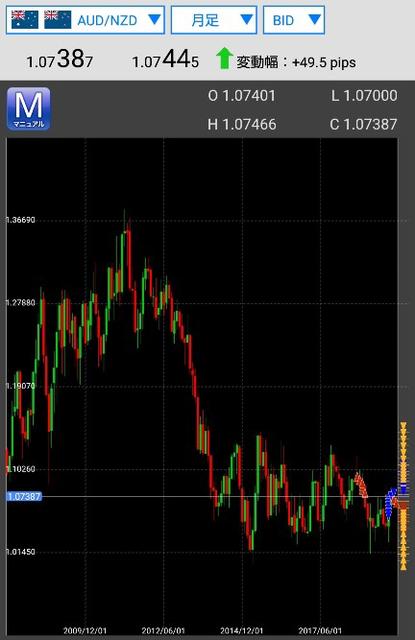The width and height of the screenshot is (415, 640).
Task: Click the highlighted current price tag 1.07387
Action: pos(24,496)
